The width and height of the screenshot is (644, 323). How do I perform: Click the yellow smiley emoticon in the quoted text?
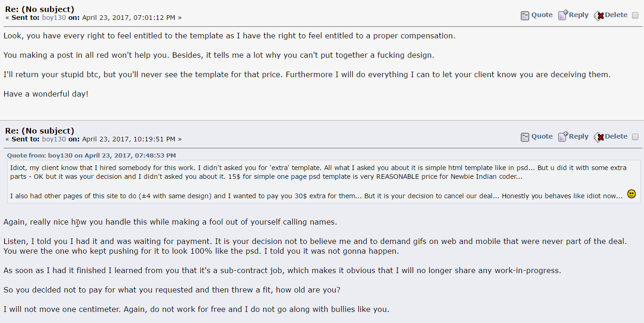(632, 194)
